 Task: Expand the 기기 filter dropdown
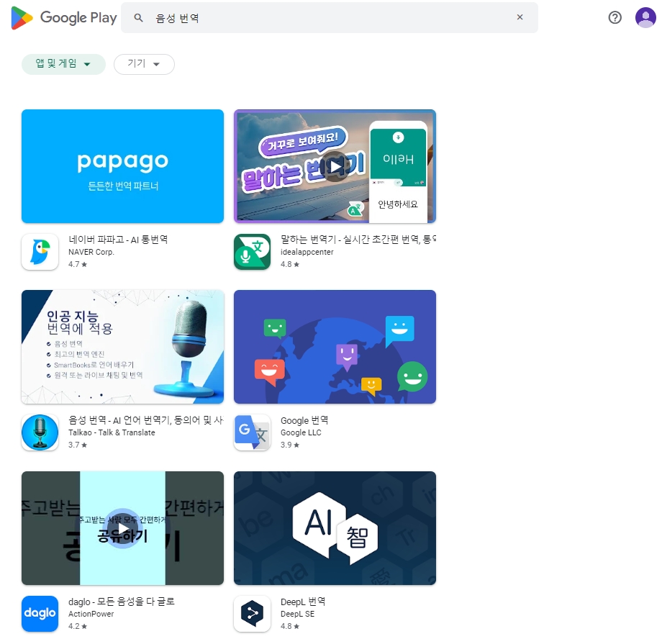(144, 64)
